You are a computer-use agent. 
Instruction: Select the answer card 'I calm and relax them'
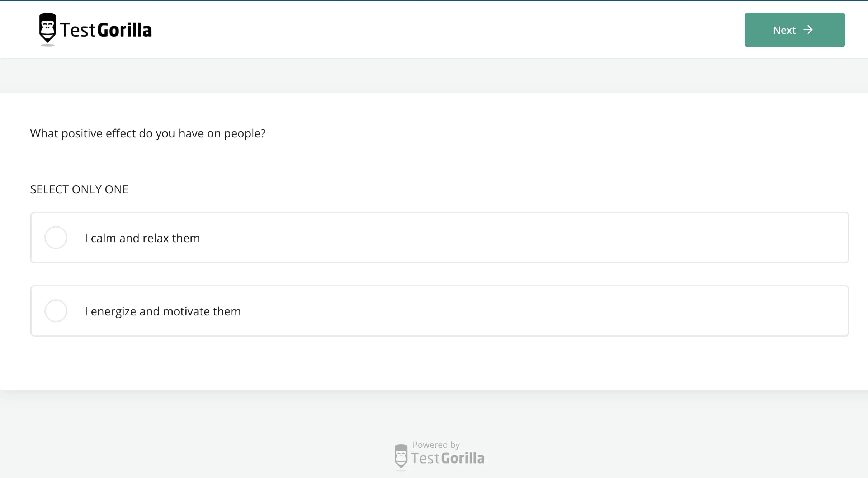tap(439, 237)
